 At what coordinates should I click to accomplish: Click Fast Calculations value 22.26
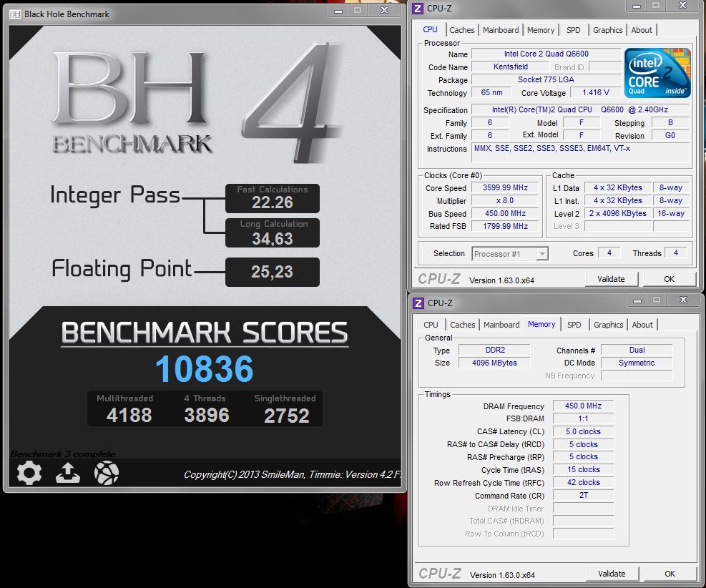coord(273,202)
